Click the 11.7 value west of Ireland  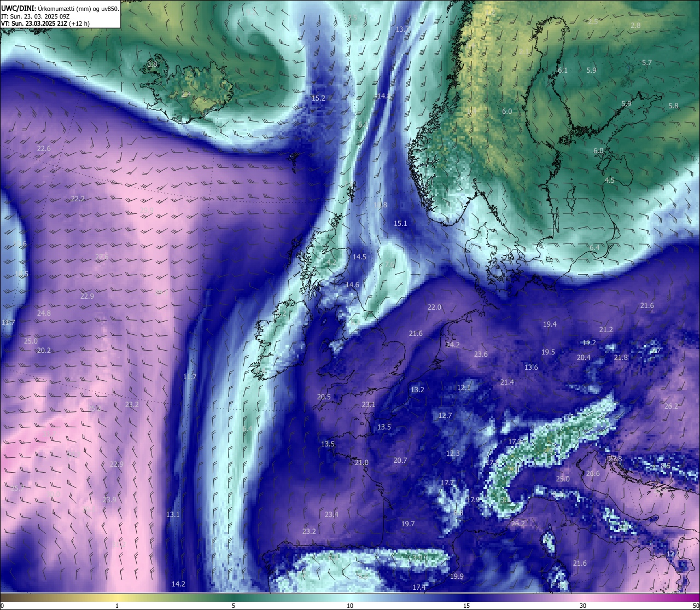coord(189,376)
